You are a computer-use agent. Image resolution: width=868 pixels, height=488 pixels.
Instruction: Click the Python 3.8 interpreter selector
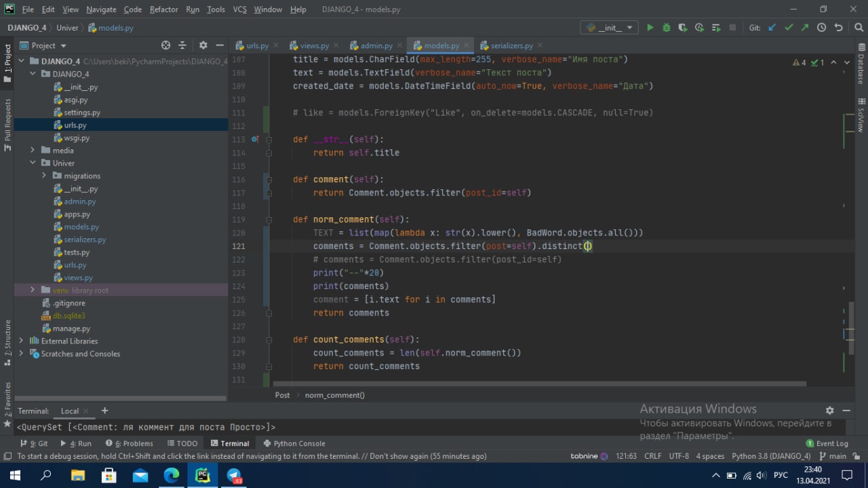[x=771, y=456]
